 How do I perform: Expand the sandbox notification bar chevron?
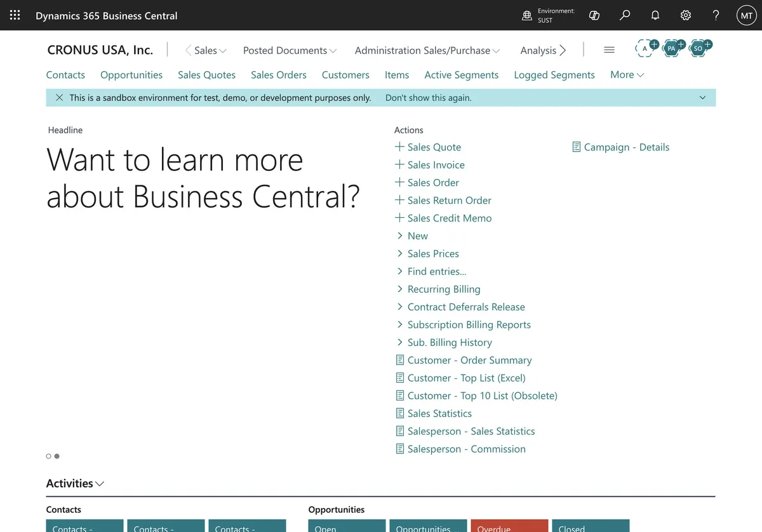tap(702, 98)
